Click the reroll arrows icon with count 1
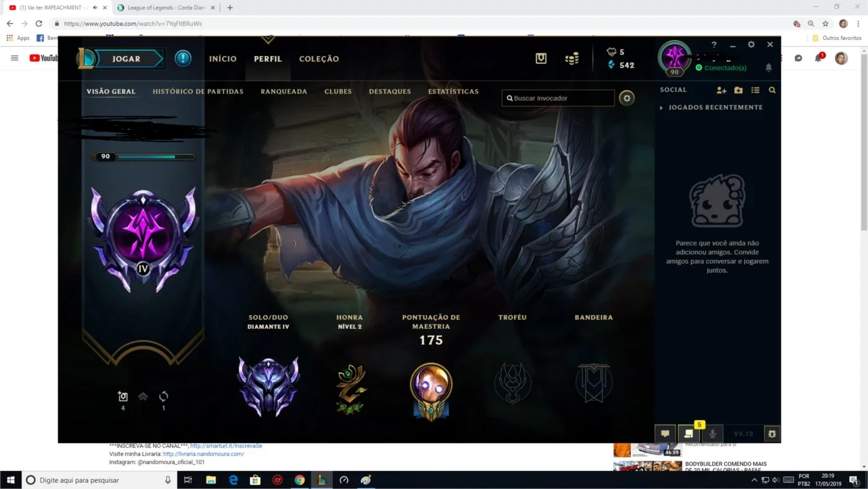 coord(164,397)
